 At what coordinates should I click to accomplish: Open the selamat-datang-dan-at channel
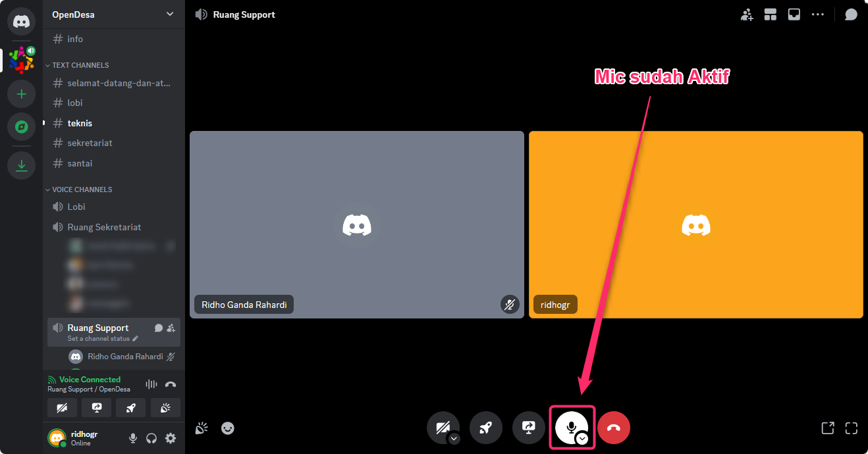(114, 83)
